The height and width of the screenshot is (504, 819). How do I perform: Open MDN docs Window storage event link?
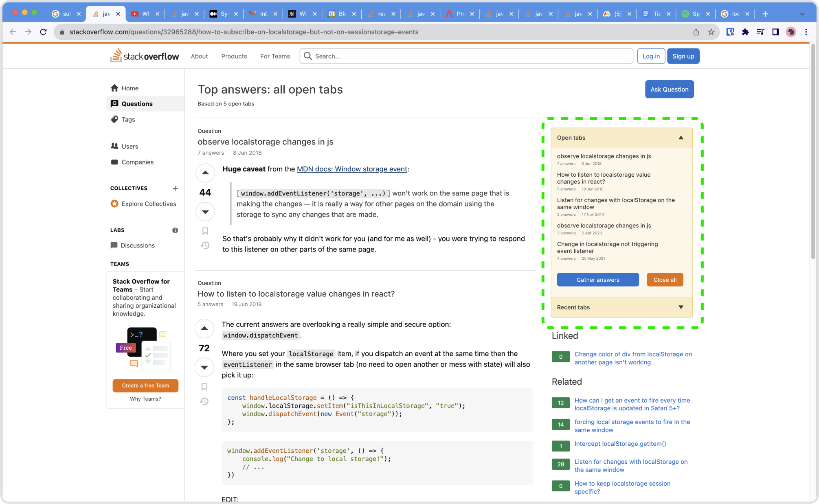click(352, 169)
